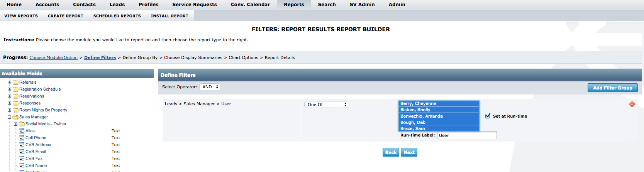The image size is (644, 172).
Task: Click the Add Filter Group button
Action: (613, 88)
